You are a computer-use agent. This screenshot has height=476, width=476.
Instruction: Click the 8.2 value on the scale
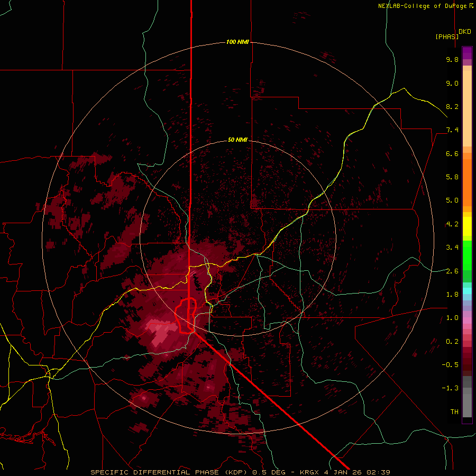pos(452,106)
